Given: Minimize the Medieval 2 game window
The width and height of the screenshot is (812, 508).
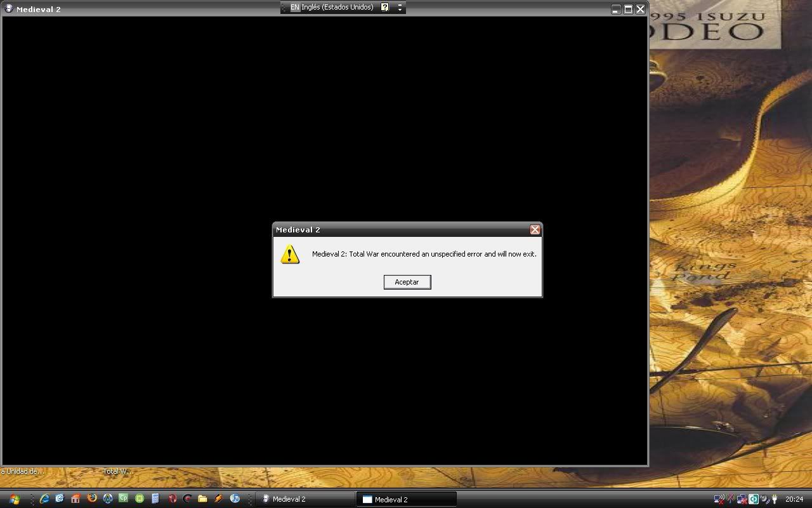Looking at the screenshot, I should tap(616, 9).
